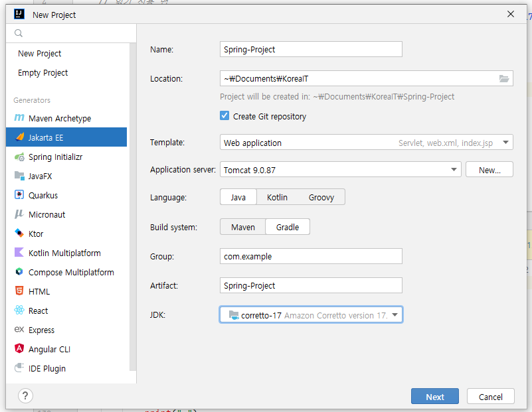Choose Maven Archetype generator
This screenshot has width=532, height=412.
click(x=66, y=118)
